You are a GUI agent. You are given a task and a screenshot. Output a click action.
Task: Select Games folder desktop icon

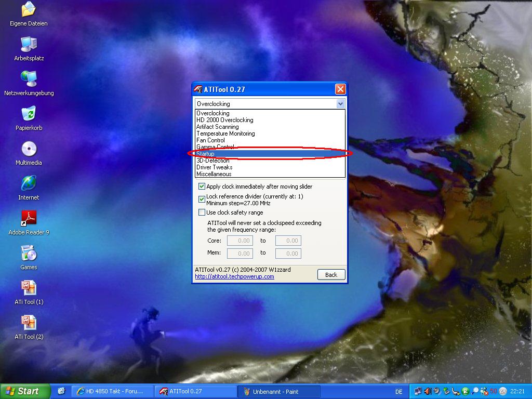coord(29,258)
